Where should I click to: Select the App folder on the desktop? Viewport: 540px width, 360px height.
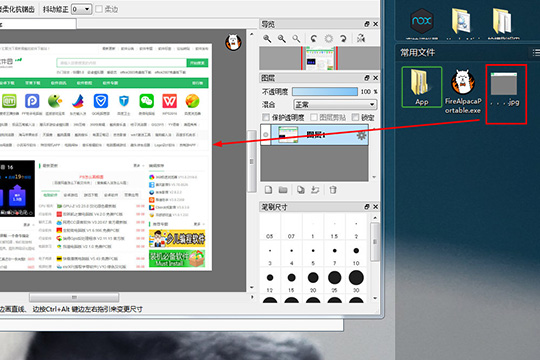coord(422,87)
